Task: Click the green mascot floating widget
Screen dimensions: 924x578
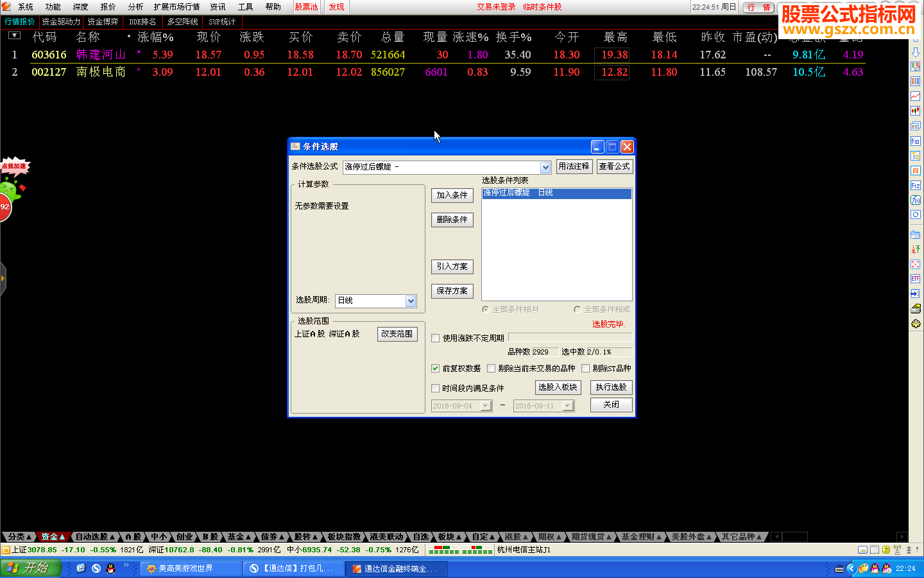Action: pyautogui.click(x=11, y=190)
